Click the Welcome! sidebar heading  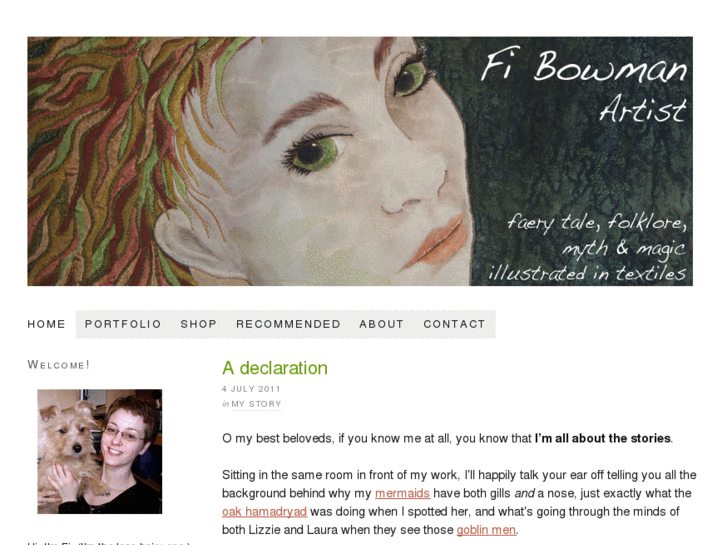[x=58, y=365]
